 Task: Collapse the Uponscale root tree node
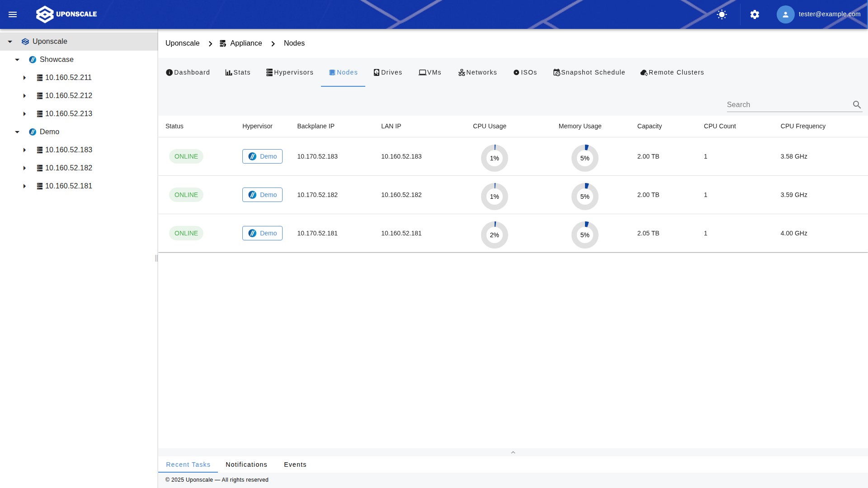click(x=10, y=42)
